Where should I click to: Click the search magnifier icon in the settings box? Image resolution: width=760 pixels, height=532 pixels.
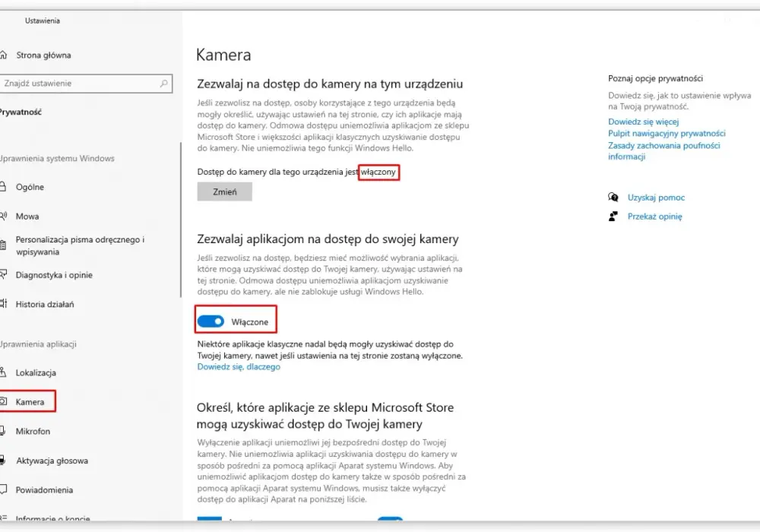click(x=164, y=84)
